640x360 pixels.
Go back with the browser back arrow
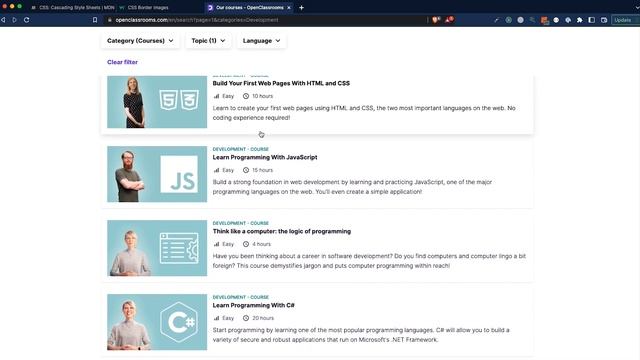(3, 20)
